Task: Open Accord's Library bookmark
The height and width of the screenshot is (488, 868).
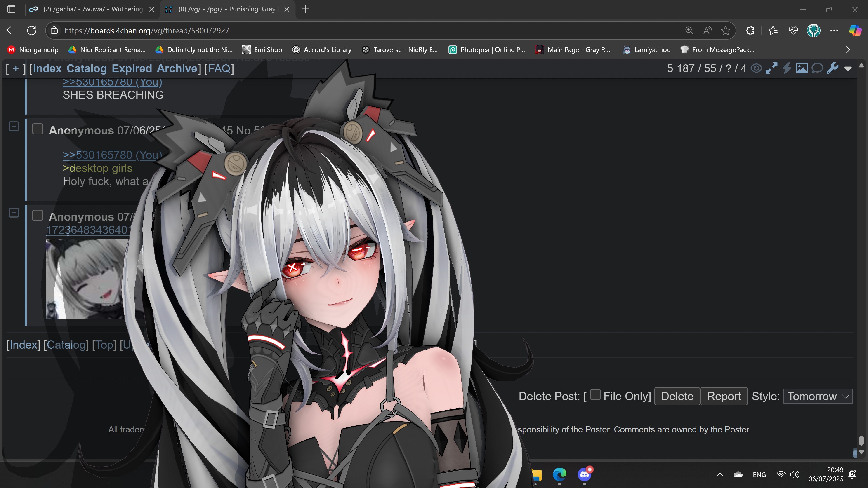Action: (x=322, y=50)
